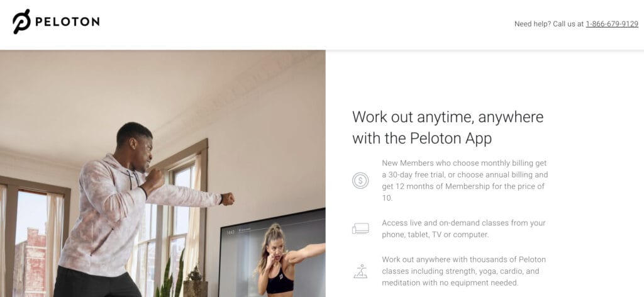Click the yoga pose workout icon
This screenshot has width=644, height=297.
click(x=360, y=271)
